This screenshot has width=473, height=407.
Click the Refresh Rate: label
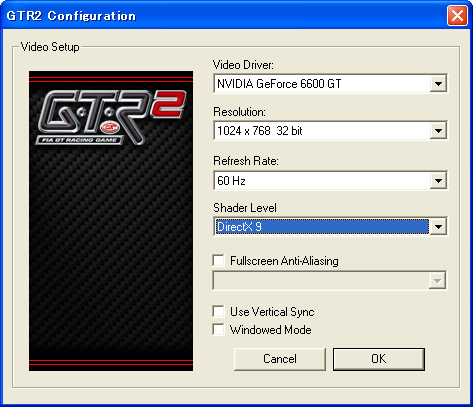pos(246,161)
